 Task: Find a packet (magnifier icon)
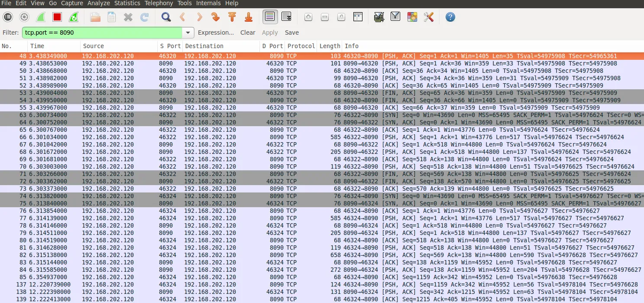[x=166, y=17]
